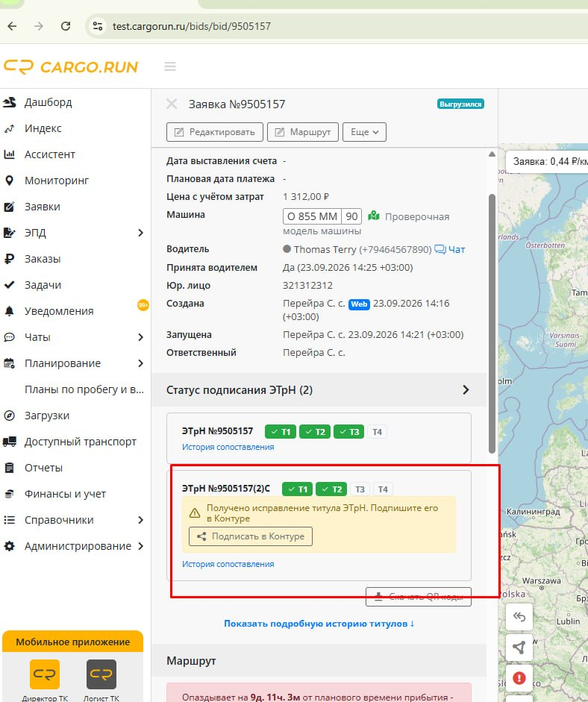Click the Уведомления bell icon
This screenshot has width=588, height=702.
click(x=10, y=311)
